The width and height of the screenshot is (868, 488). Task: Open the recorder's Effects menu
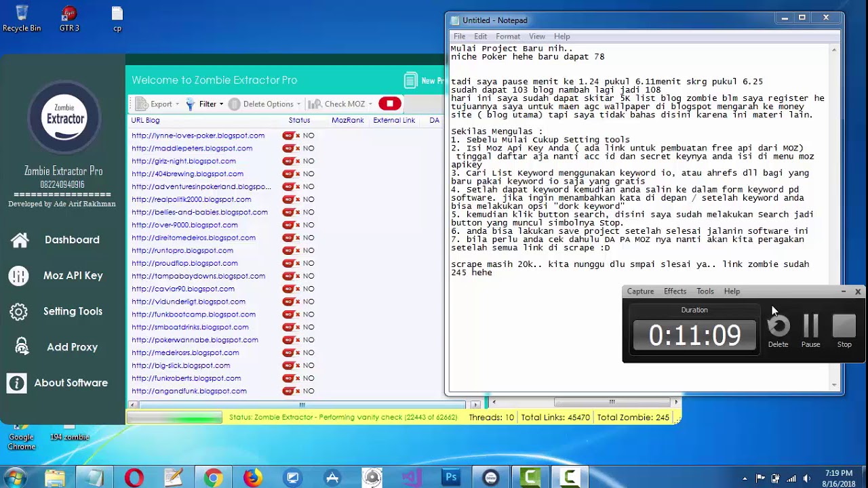[675, 291]
